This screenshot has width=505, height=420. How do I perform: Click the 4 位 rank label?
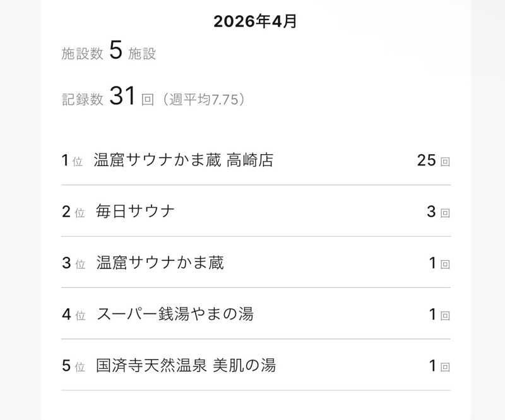pyautogui.click(x=73, y=315)
